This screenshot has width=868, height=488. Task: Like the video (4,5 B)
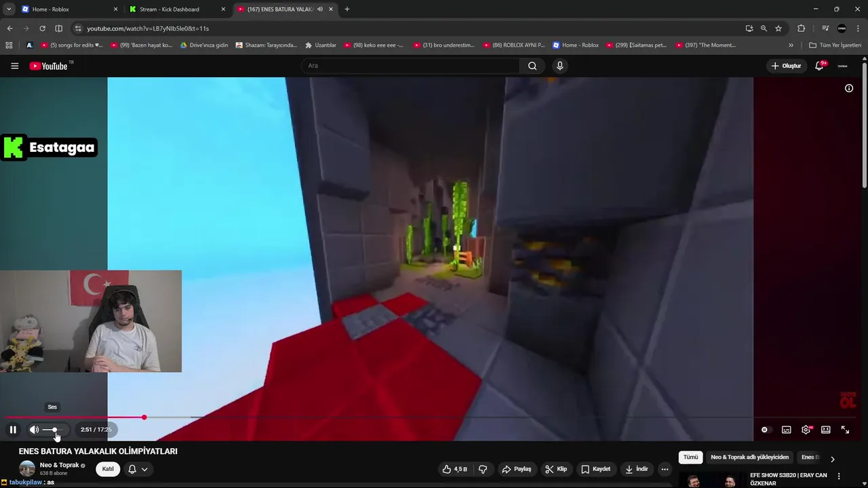[x=454, y=469]
